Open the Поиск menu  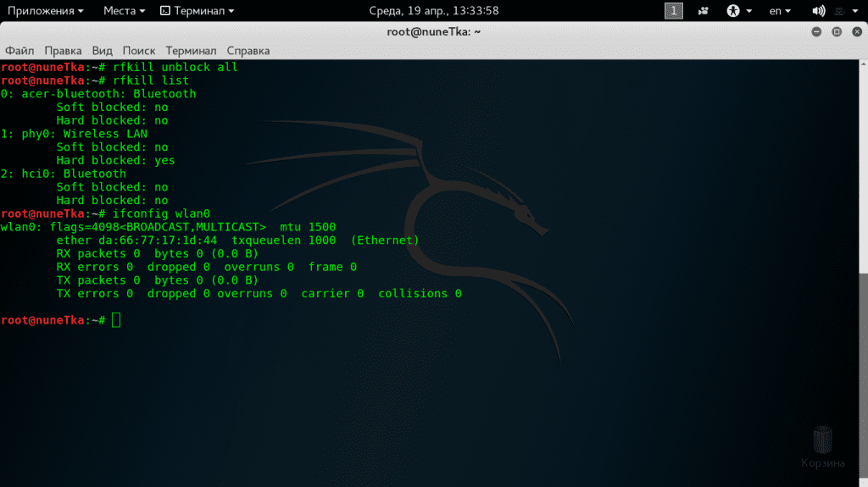click(x=139, y=51)
